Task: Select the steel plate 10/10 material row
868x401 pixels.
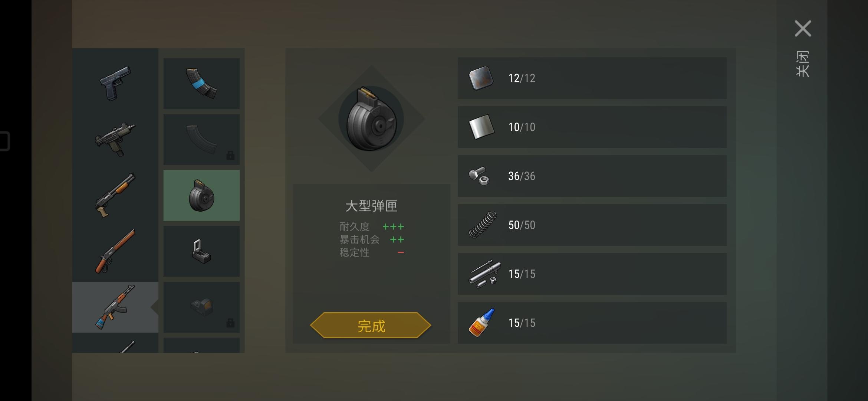Action: pos(592,127)
